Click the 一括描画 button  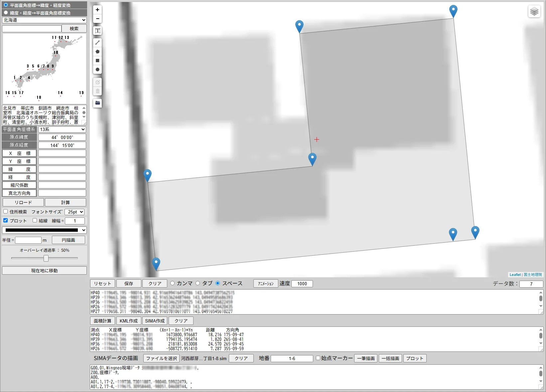390,358
